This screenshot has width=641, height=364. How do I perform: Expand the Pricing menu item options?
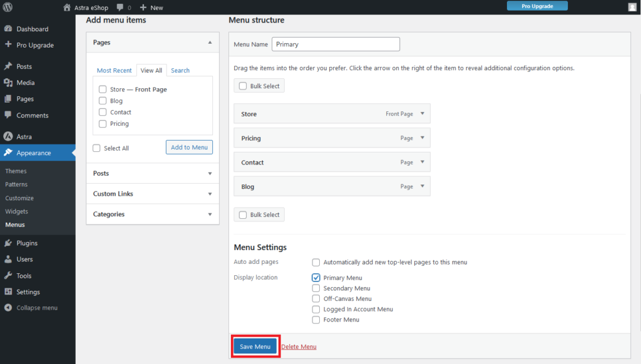point(423,138)
